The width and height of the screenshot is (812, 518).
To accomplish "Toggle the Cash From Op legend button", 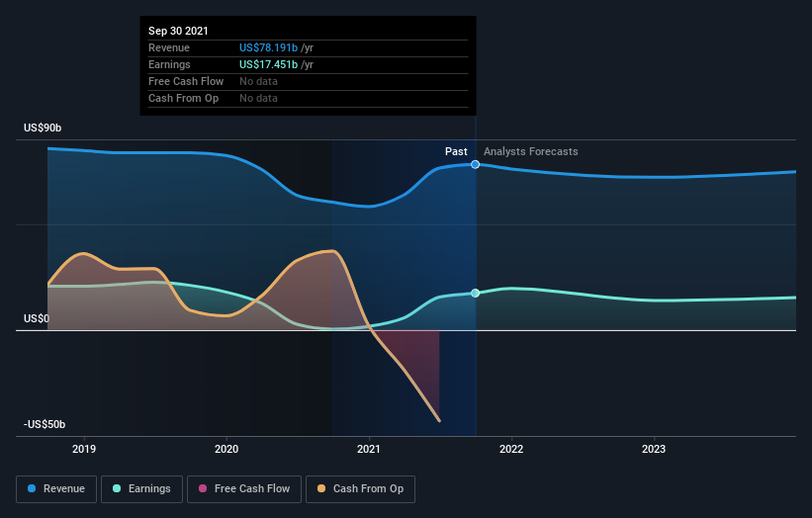I will [x=360, y=489].
